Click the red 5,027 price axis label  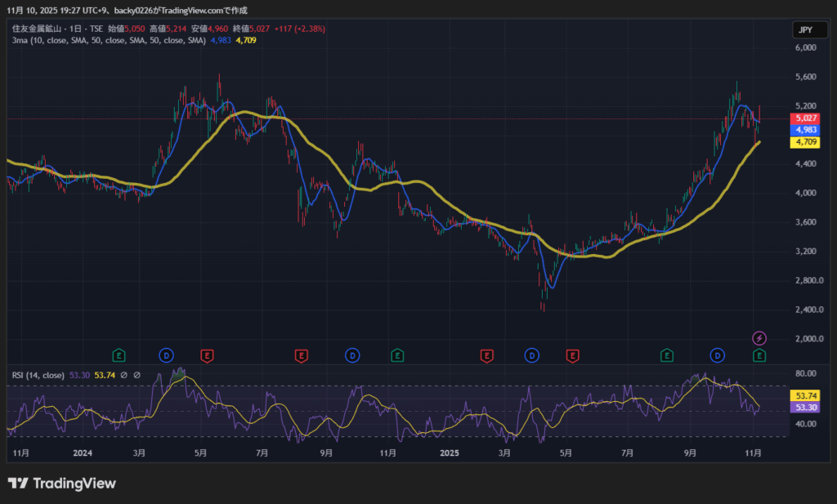coord(805,118)
